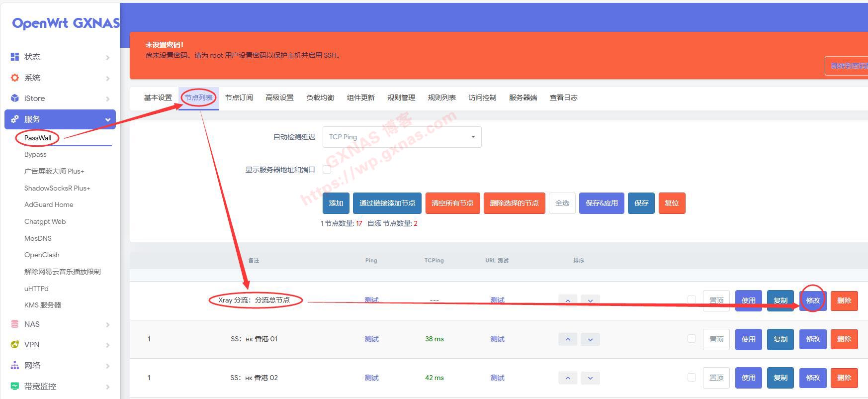The width and height of the screenshot is (868, 399).
Task: Click the iStore cube icon
Action: click(15, 99)
